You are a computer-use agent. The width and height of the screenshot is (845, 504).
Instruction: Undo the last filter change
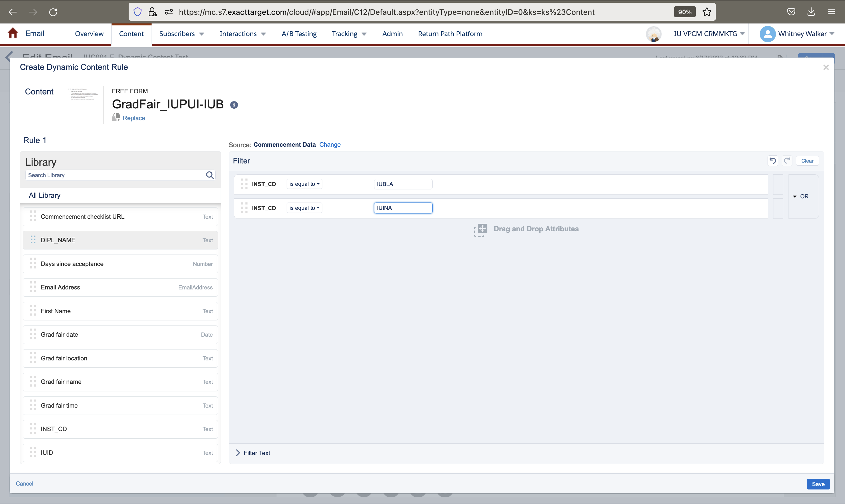click(x=773, y=161)
